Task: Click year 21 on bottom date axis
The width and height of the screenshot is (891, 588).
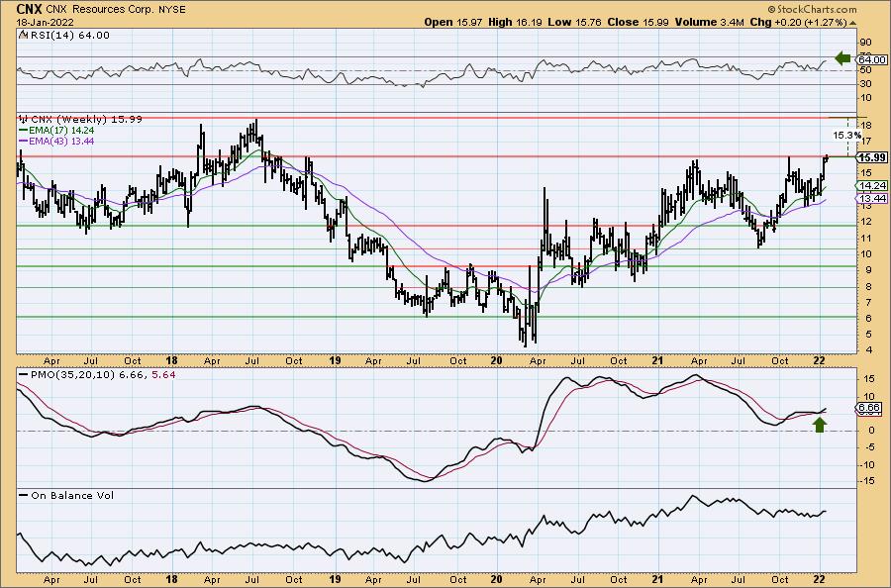Action: pyautogui.click(x=657, y=579)
